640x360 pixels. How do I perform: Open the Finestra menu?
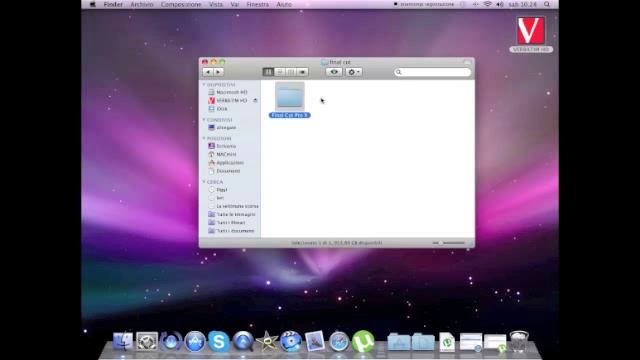258,4
